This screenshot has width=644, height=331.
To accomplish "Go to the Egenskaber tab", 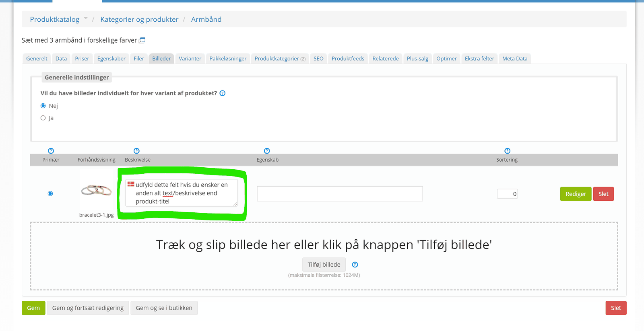I will point(111,59).
